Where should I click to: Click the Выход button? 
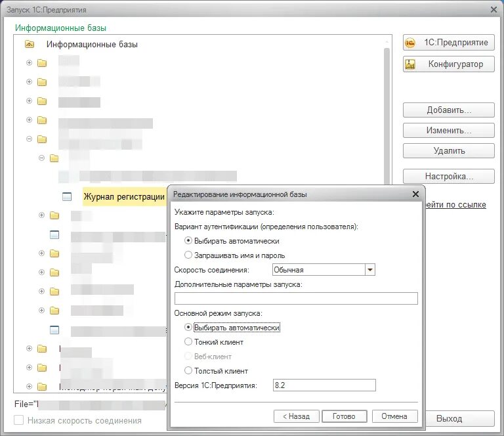pyautogui.click(x=459, y=418)
